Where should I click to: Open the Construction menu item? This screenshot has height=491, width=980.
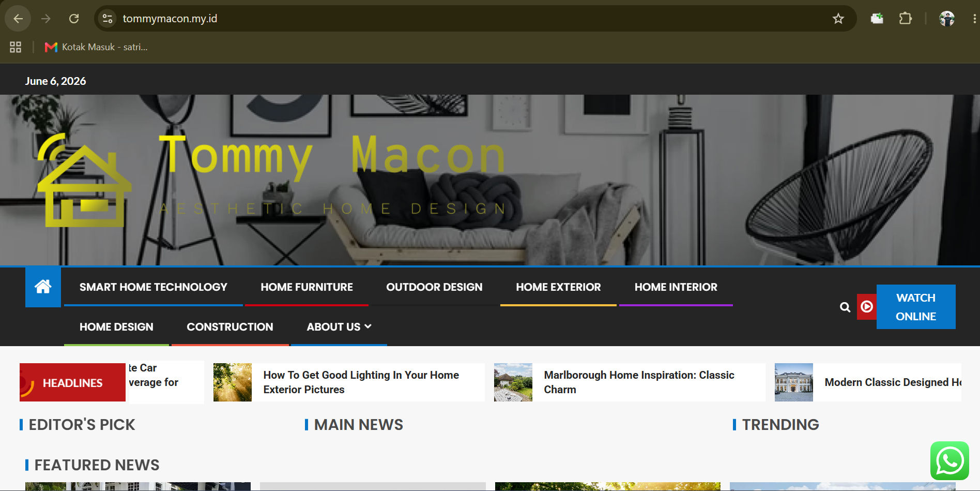click(x=230, y=327)
